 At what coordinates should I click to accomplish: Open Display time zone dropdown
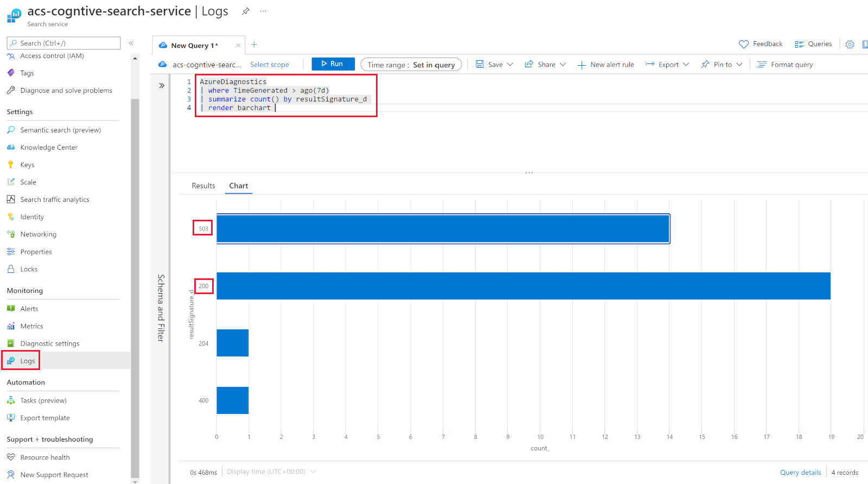[271, 472]
